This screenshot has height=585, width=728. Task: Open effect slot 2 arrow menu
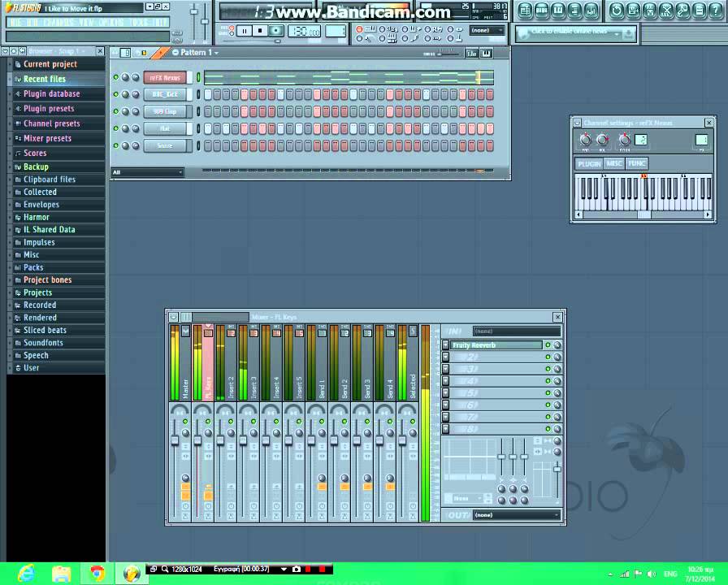[x=446, y=357]
